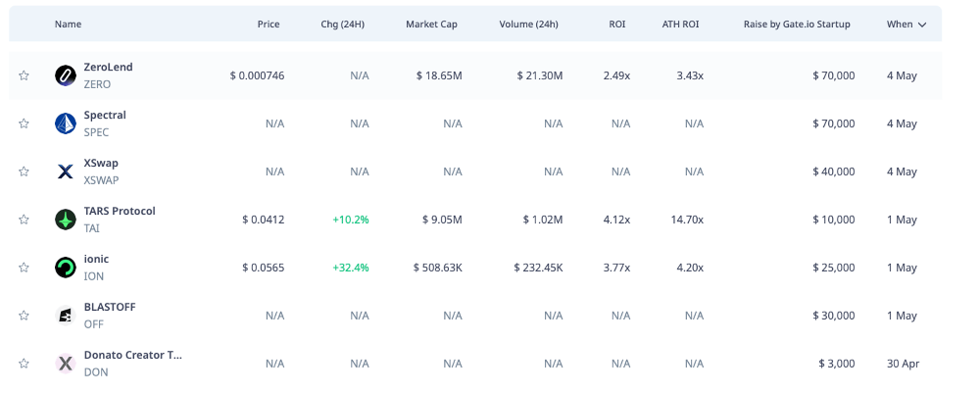Sort by Volume (24h) column header

pos(529,25)
